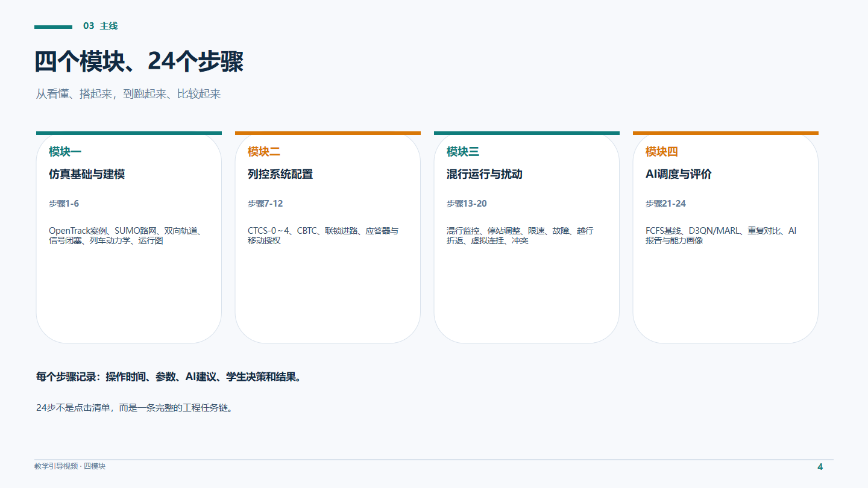Select the 模块四 heading
Viewport: 868px width, 488px height.
pos(662,152)
